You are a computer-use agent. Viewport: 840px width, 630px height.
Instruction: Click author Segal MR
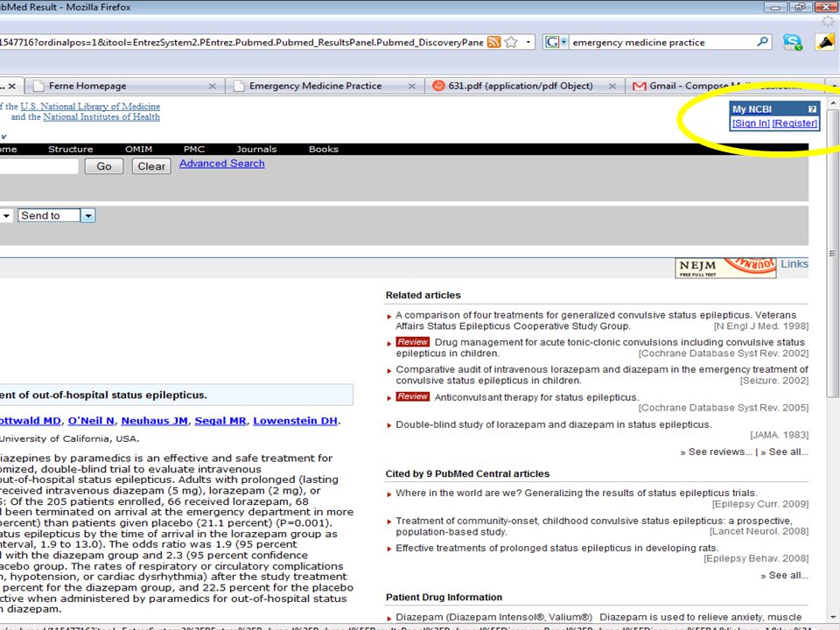220,421
